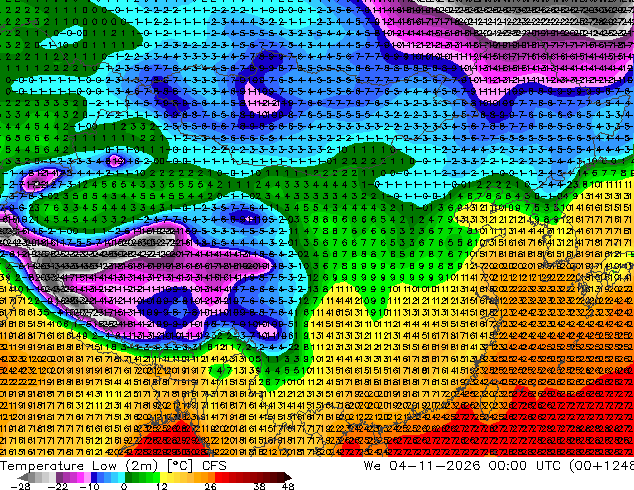Select the light gray swatch in the legend

pyautogui.click(x=52, y=477)
